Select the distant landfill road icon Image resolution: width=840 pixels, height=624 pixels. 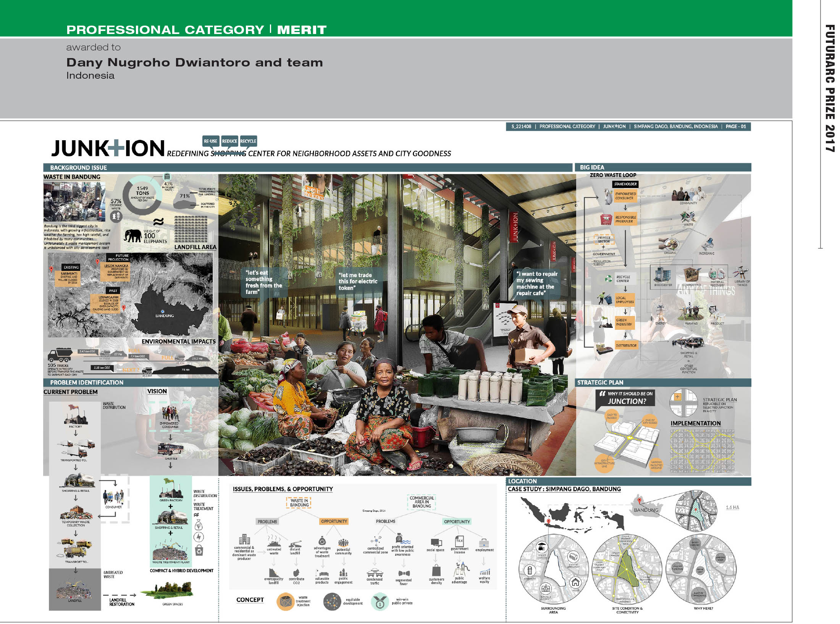click(295, 544)
